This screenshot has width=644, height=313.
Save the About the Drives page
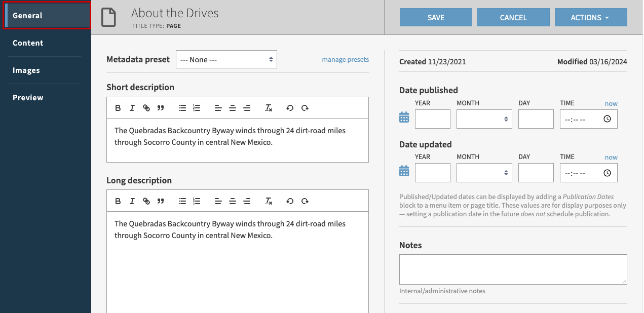pyautogui.click(x=435, y=17)
